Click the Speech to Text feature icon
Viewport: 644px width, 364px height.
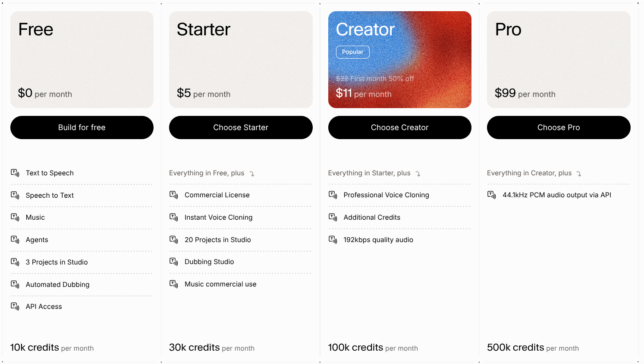15,195
